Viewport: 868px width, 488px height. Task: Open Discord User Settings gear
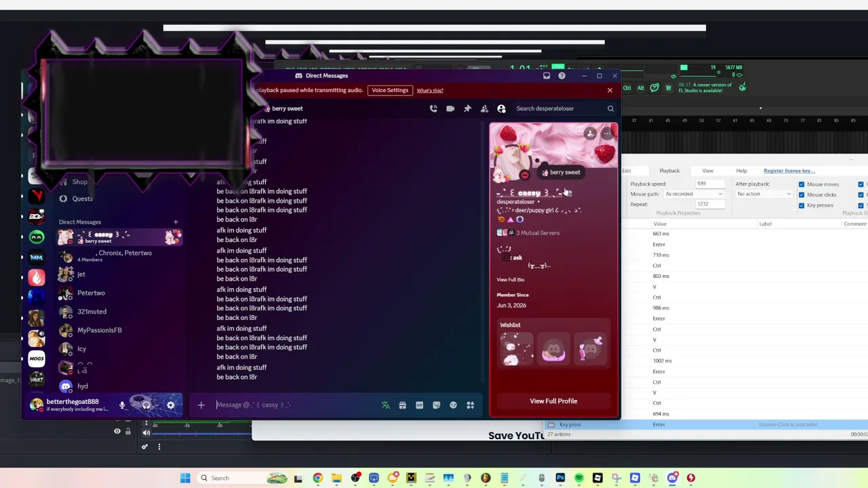170,405
